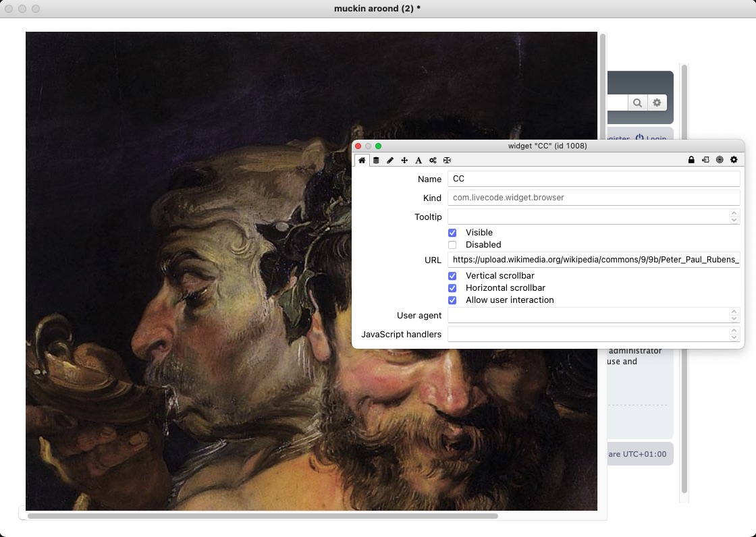
Task: Turn off Vertical scrollbar option
Action: [452, 276]
